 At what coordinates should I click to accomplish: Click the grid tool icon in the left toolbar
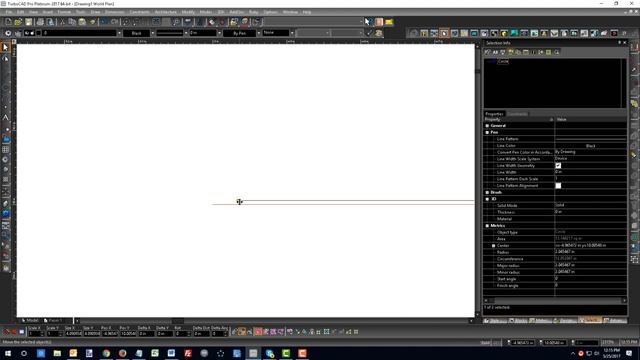5,150
